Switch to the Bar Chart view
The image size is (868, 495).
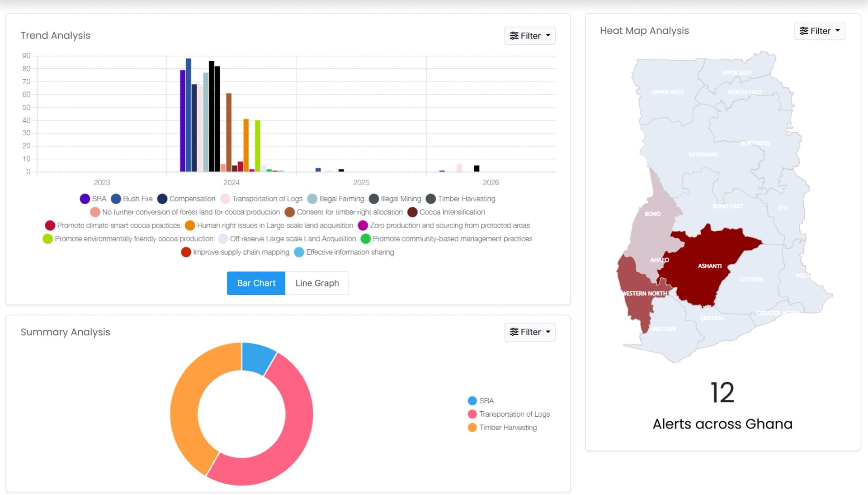coord(256,283)
